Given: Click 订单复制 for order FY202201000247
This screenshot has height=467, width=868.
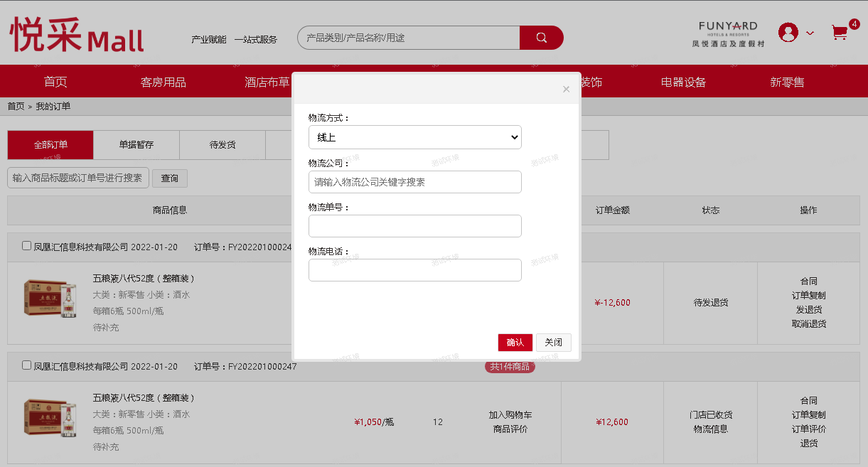Looking at the screenshot, I should [809, 415].
